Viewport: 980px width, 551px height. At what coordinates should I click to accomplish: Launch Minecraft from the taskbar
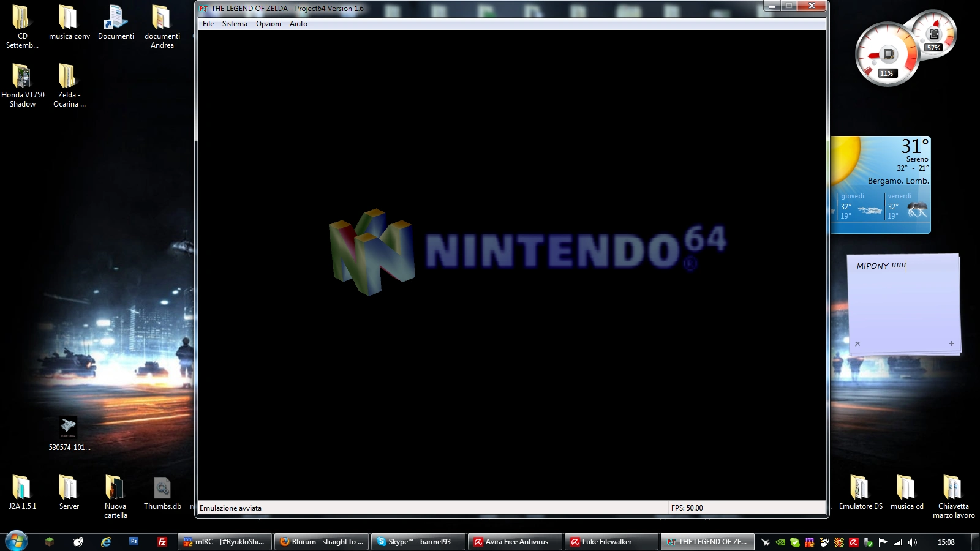pos(50,542)
